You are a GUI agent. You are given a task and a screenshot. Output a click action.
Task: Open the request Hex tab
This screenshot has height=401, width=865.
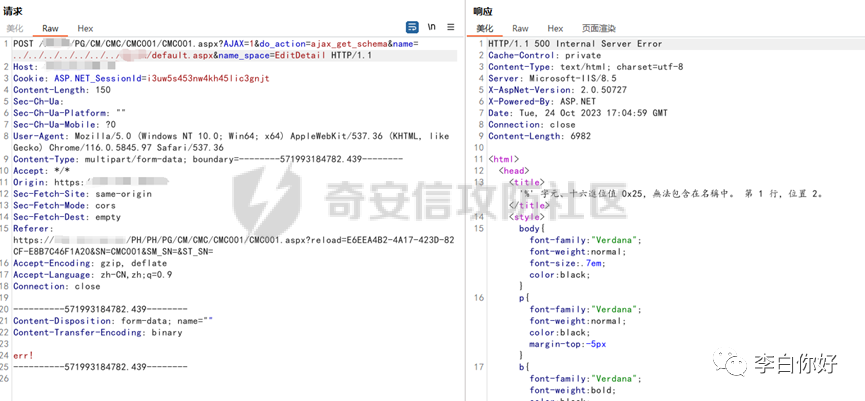pos(85,29)
